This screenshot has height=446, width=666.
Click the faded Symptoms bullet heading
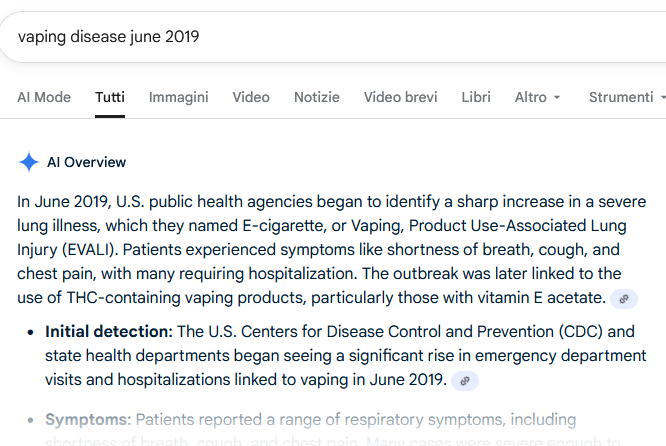point(88,419)
